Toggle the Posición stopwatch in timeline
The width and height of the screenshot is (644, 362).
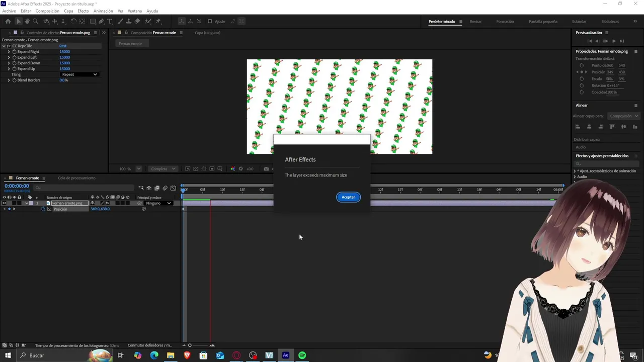tap(43, 209)
